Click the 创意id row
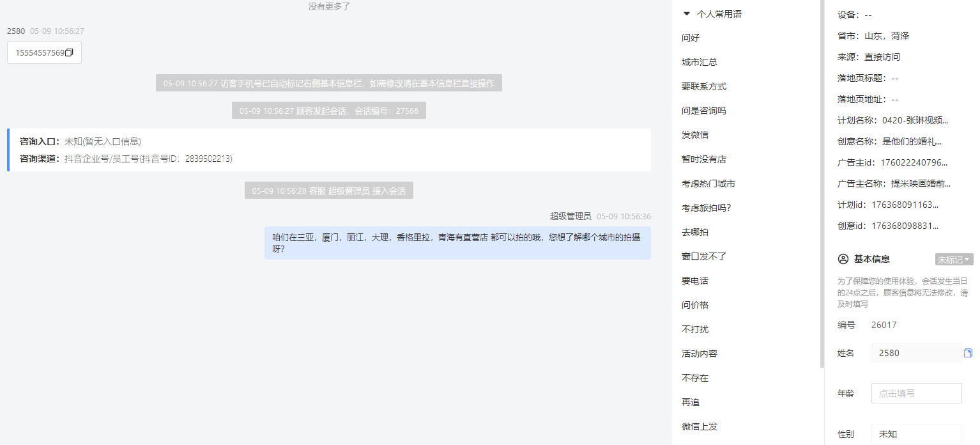This screenshot has height=445, width=980. pyautogui.click(x=889, y=226)
